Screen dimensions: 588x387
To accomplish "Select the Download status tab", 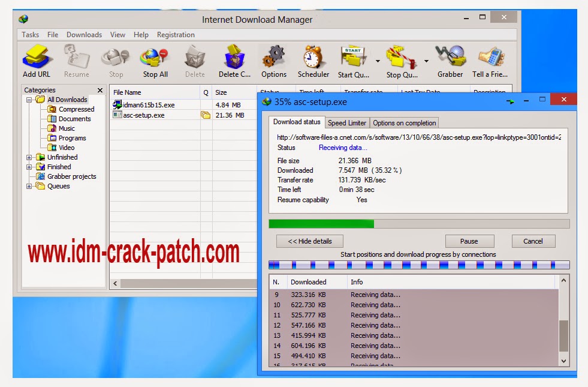I will tap(297, 122).
